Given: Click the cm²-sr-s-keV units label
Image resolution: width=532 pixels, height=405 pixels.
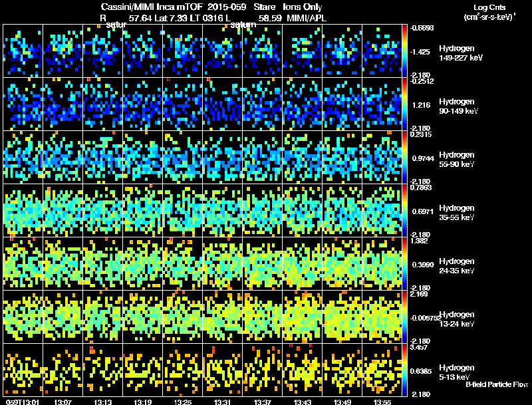Looking at the screenshot, I should [489, 17].
